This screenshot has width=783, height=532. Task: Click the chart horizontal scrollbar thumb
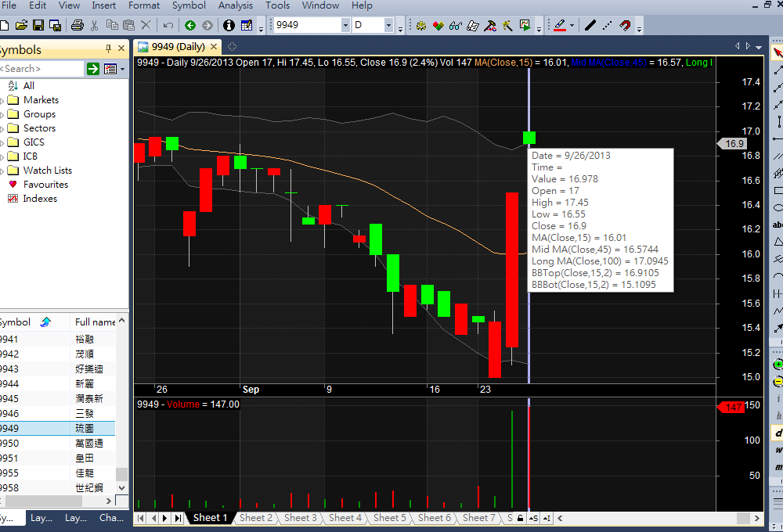743,518
